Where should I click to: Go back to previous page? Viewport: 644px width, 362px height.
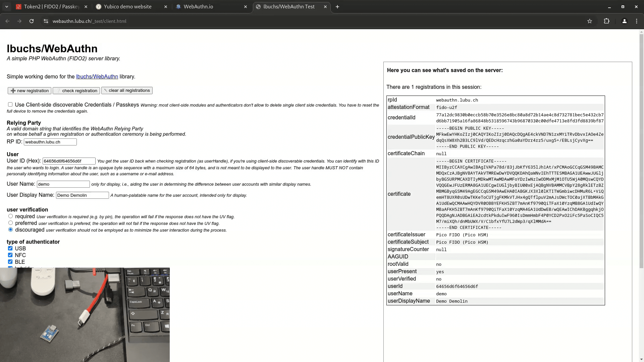(x=7, y=21)
